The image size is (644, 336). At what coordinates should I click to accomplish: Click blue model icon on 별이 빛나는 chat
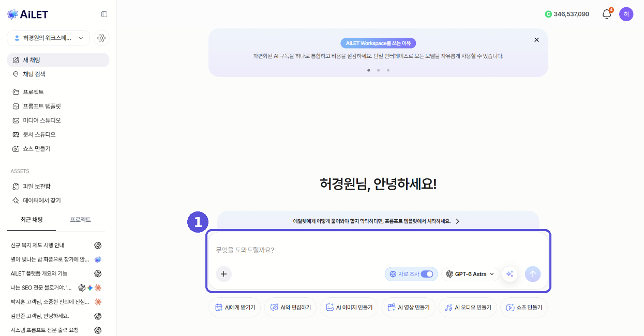pos(98,259)
